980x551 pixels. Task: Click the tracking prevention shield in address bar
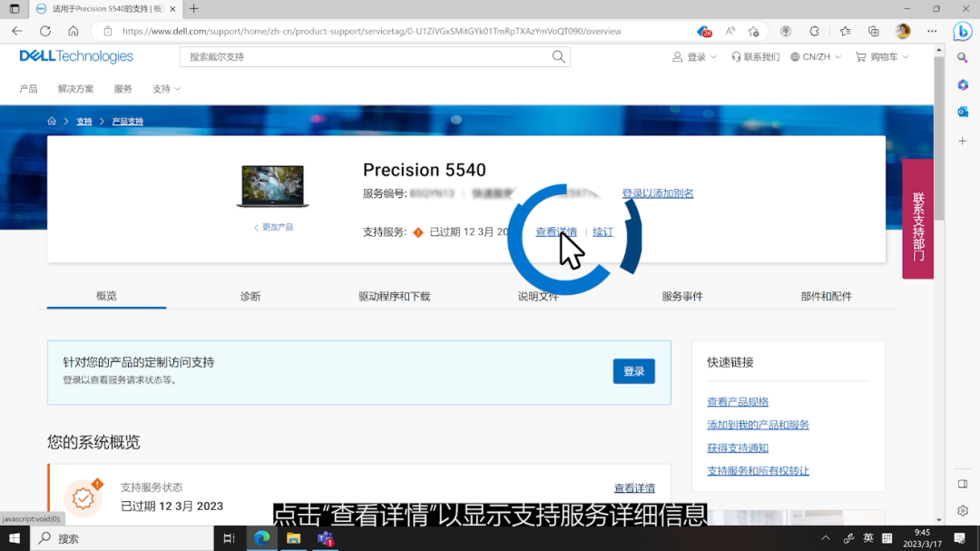pos(704,30)
